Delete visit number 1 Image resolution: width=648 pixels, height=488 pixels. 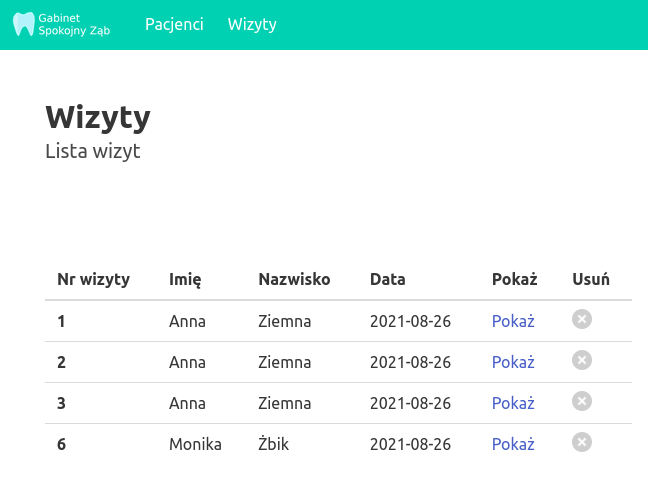point(582,320)
